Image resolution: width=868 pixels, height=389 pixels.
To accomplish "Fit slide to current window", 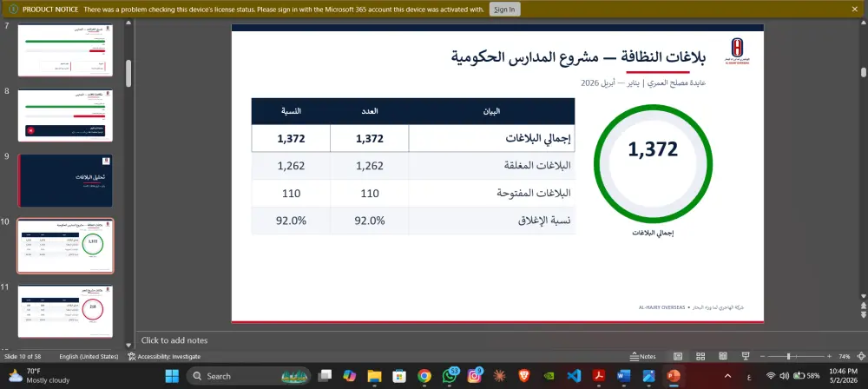I will tap(861, 356).
